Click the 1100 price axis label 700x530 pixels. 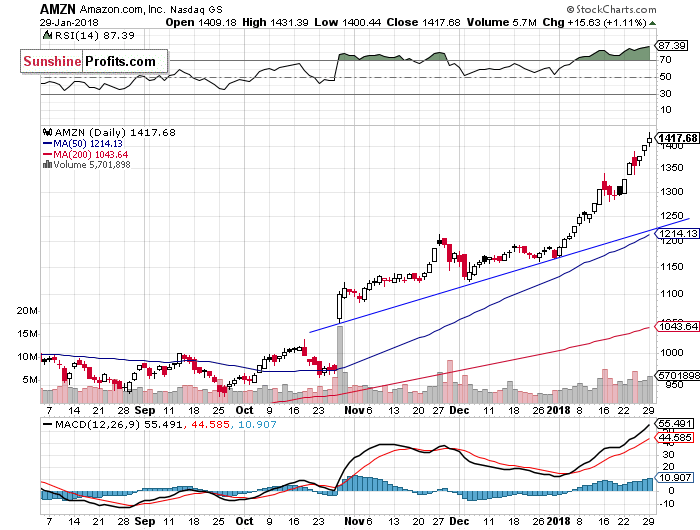(672, 293)
